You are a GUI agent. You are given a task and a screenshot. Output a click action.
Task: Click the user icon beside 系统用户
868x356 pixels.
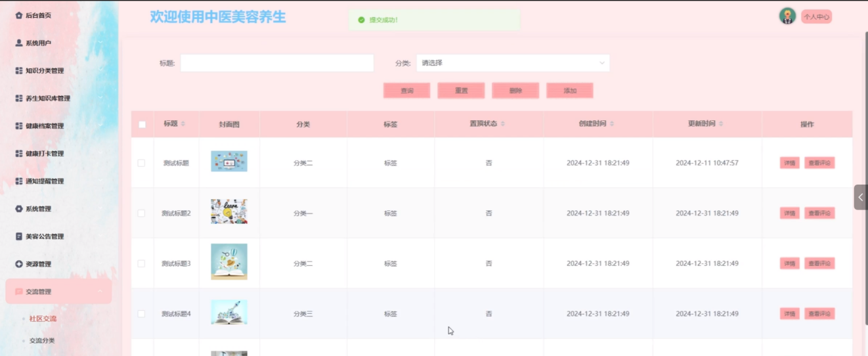(x=19, y=43)
